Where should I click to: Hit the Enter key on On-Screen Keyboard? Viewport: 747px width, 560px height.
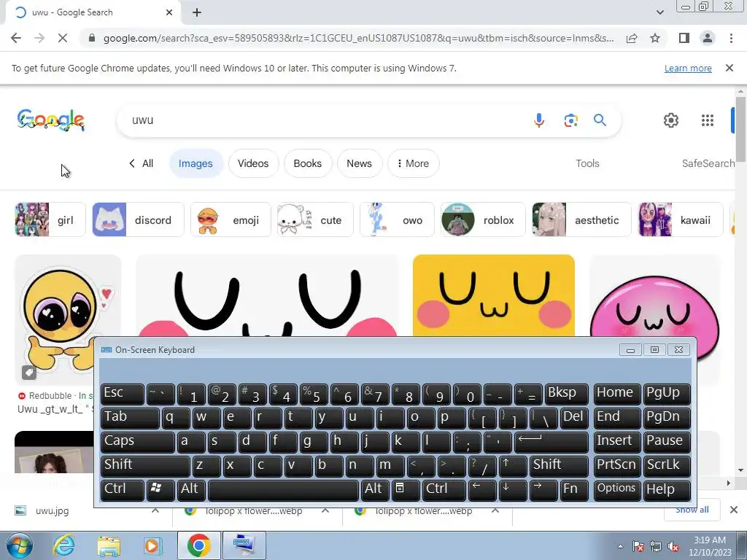(x=551, y=441)
